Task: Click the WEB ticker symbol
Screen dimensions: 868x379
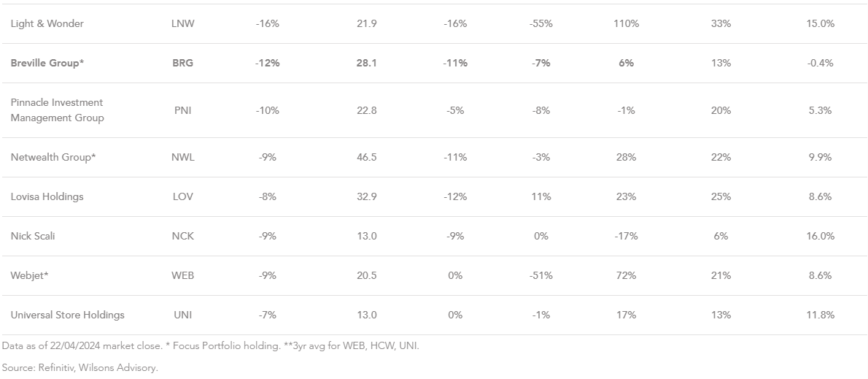Action: (x=182, y=275)
